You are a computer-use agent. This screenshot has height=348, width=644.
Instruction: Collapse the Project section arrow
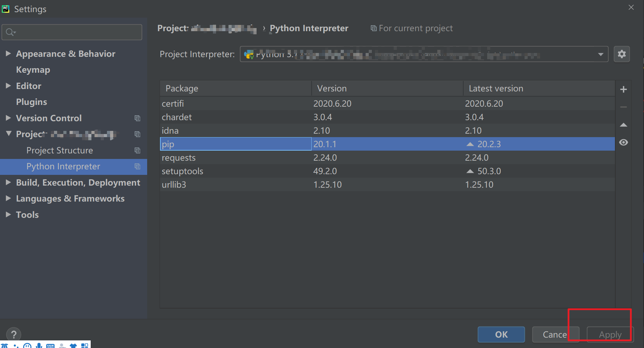pyautogui.click(x=9, y=134)
